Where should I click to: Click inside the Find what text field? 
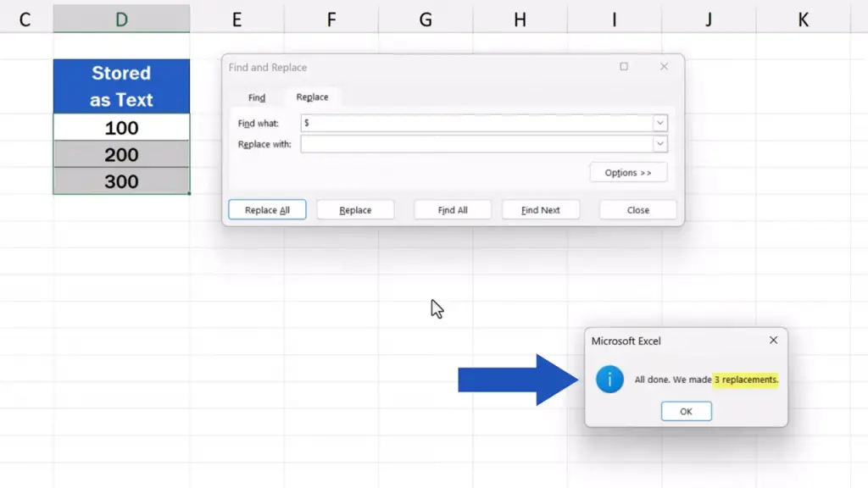pos(475,124)
